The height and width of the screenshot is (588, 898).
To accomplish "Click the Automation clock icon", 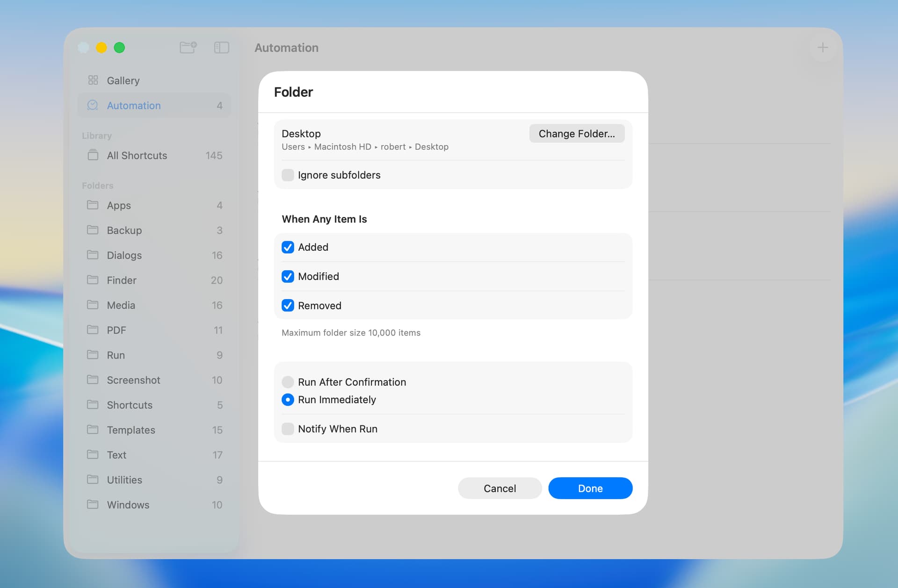I will tap(93, 105).
